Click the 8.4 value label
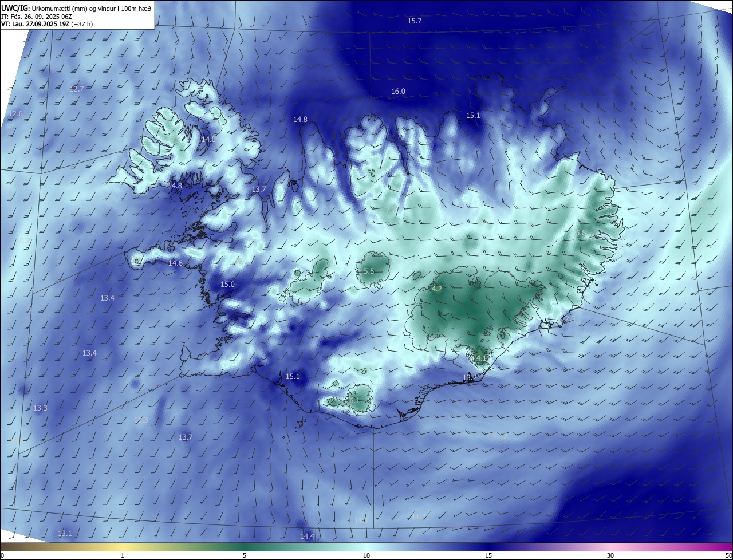The height and width of the screenshot is (560, 733). click(704, 204)
